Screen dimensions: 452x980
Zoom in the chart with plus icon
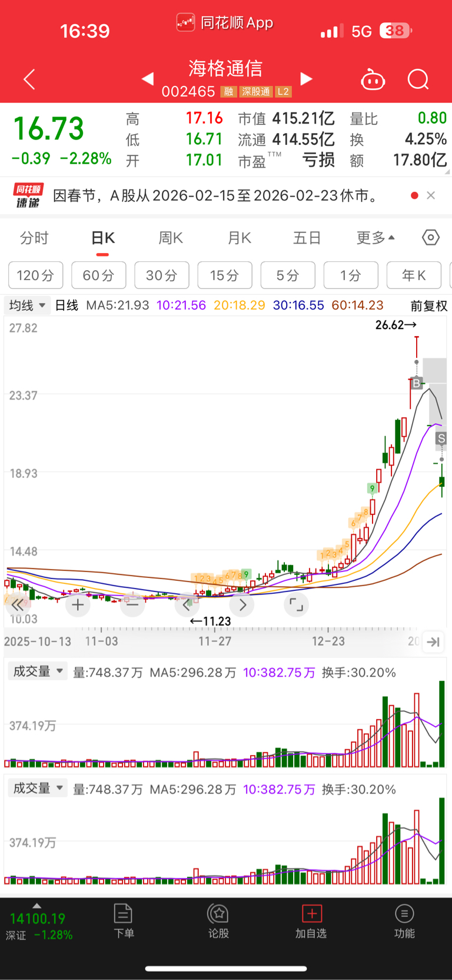click(78, 604)
